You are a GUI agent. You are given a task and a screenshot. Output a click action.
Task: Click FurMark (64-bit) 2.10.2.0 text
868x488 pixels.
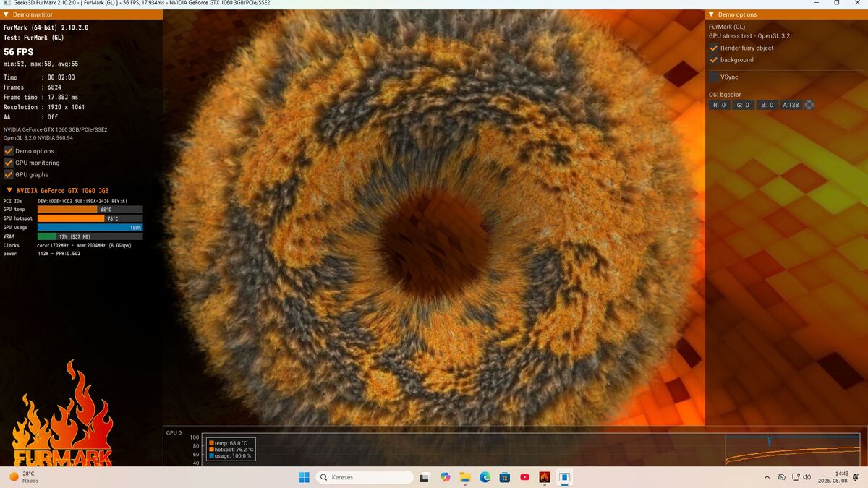click(x=46, y=27)
